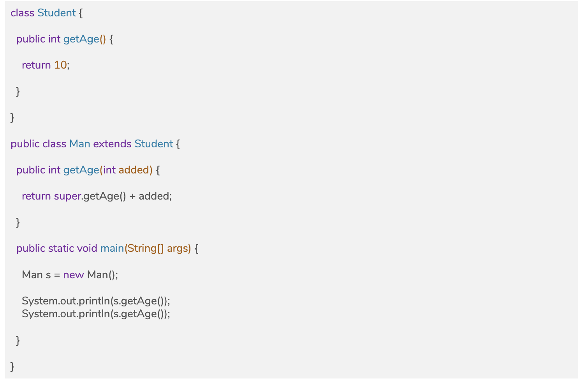Screen dimensions: 588x389
Task: Click the "new" keyword before Man()
Action: tap(73, 275)
